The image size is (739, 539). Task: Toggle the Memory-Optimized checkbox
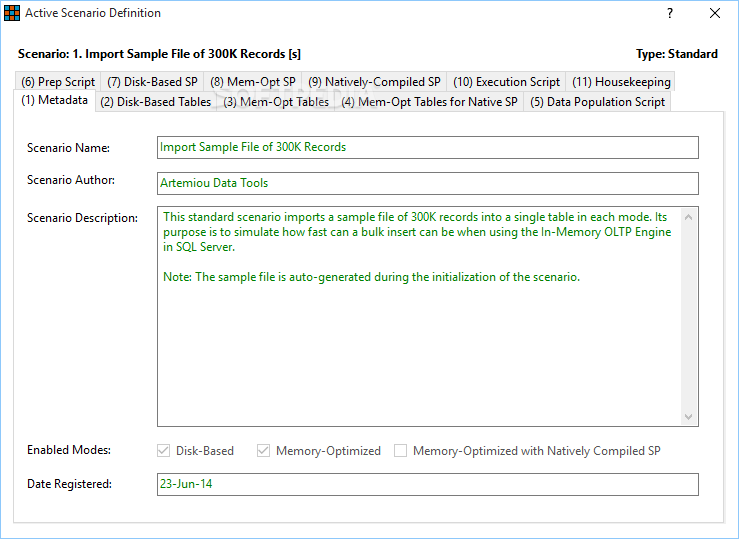coord(263,451)
